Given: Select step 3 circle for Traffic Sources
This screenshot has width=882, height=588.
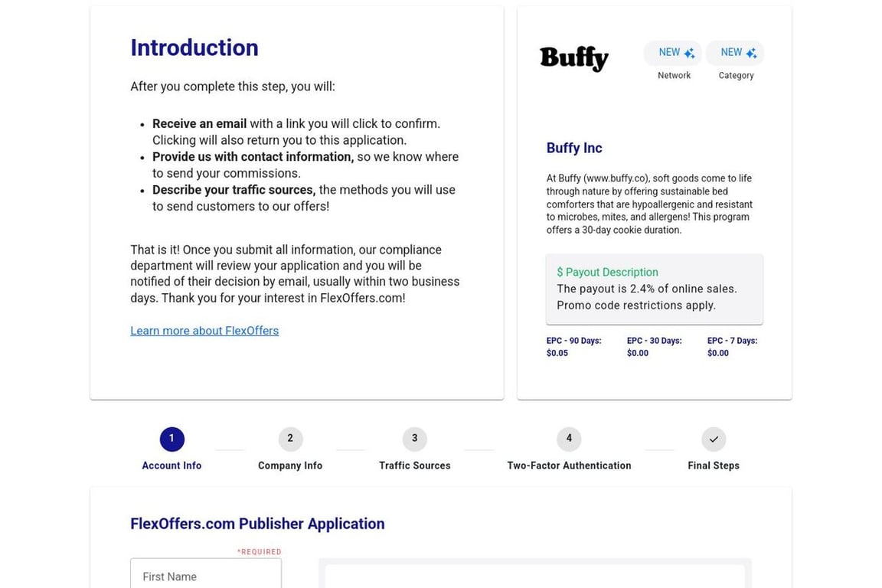Looking at the screenshot, I should point(414,439).
